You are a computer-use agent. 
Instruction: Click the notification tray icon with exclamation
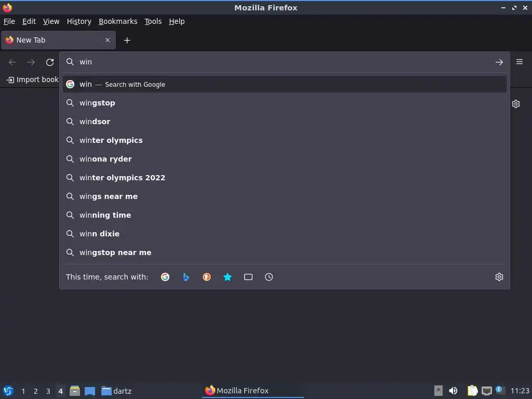coord(500,390)
